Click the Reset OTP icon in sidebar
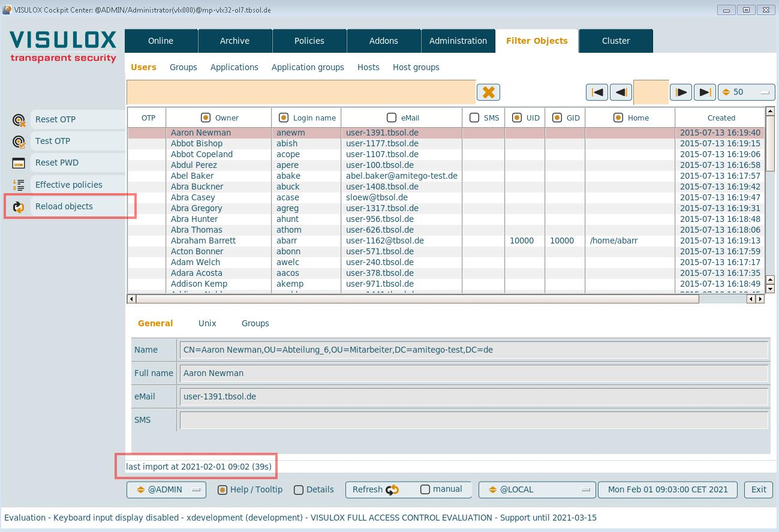 pyautogui.click(x=19, y=120)
